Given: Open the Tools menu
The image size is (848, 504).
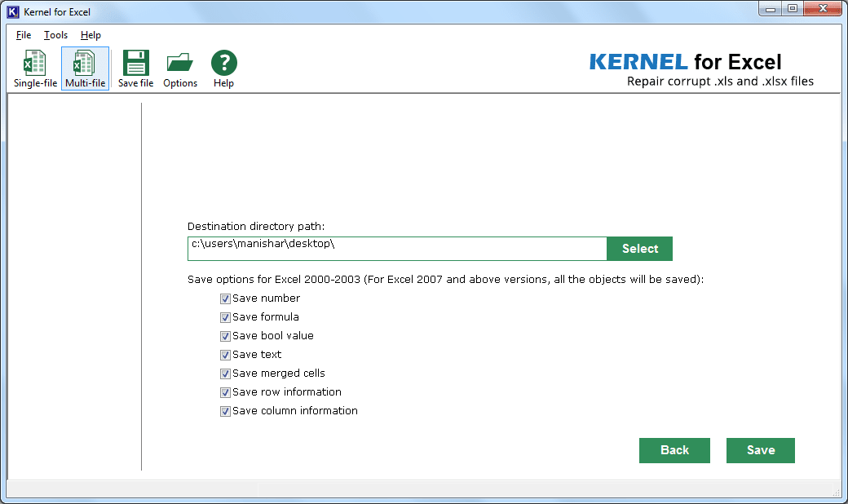Looking at the screenshot, I should [x=55, y=35].
